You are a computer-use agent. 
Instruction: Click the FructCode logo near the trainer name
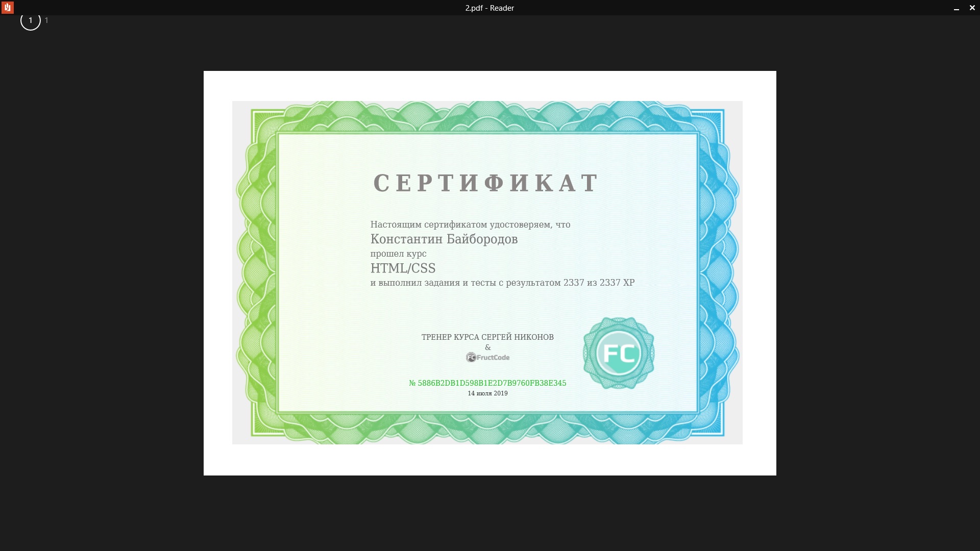click(x=488, y=357)
